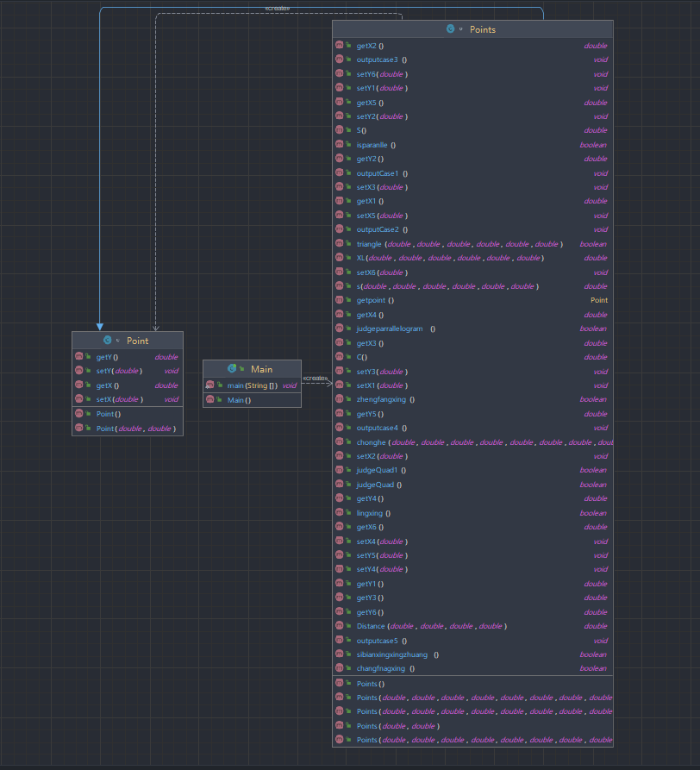Click constructor icon beside Main()
Image resolution: width=700 pixels, height=770 pixels.
click(x=210, y=400)
